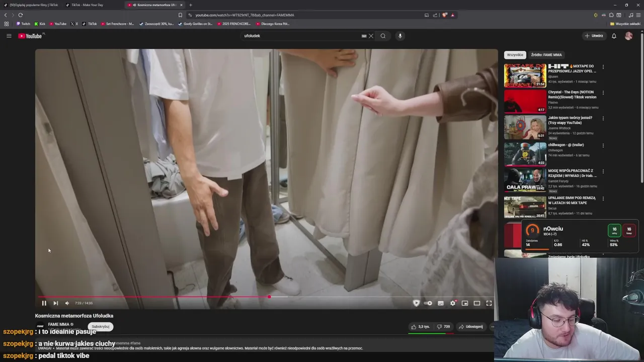Mute the video player volume

tap(67, 303)
